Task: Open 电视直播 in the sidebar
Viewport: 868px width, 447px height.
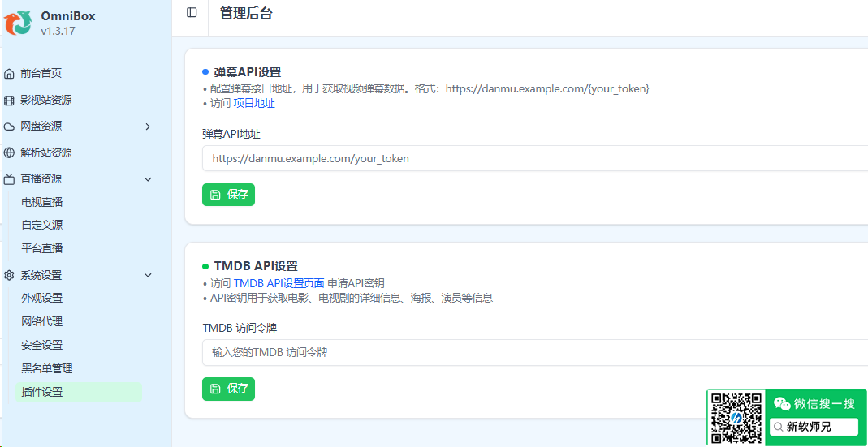Action: 42,202
